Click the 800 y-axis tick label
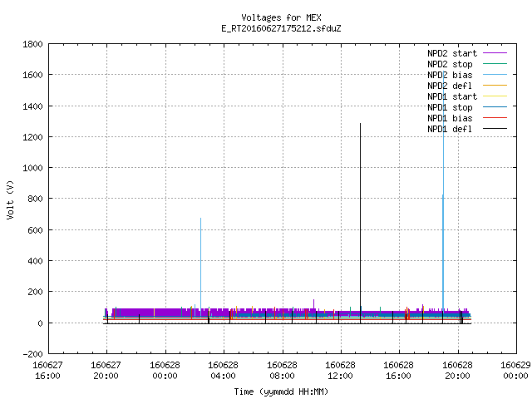 35,199
